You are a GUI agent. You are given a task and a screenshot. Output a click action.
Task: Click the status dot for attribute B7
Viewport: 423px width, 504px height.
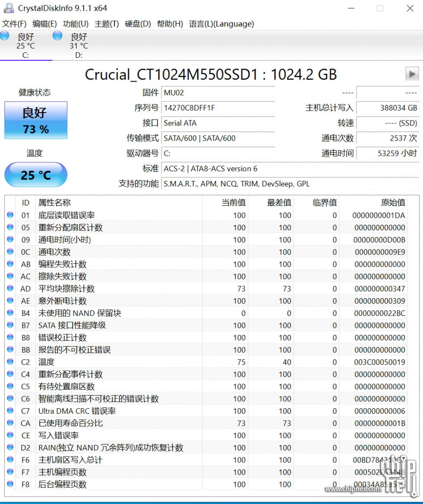pyautogui.click(x=10, y=324)
